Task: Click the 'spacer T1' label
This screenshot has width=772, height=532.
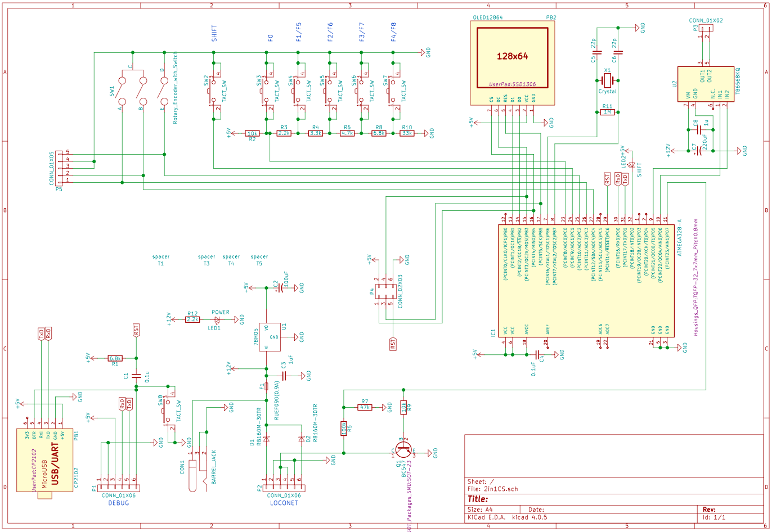Action: [161, 260]
